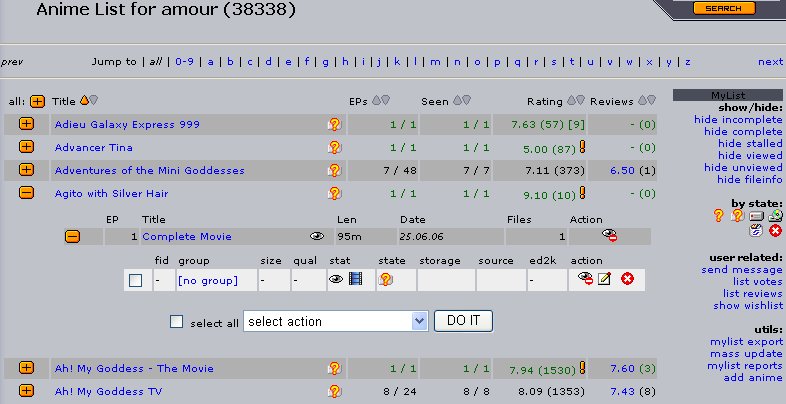Click the red X state filter icon
786x404 pixels.
coord(775,230)
